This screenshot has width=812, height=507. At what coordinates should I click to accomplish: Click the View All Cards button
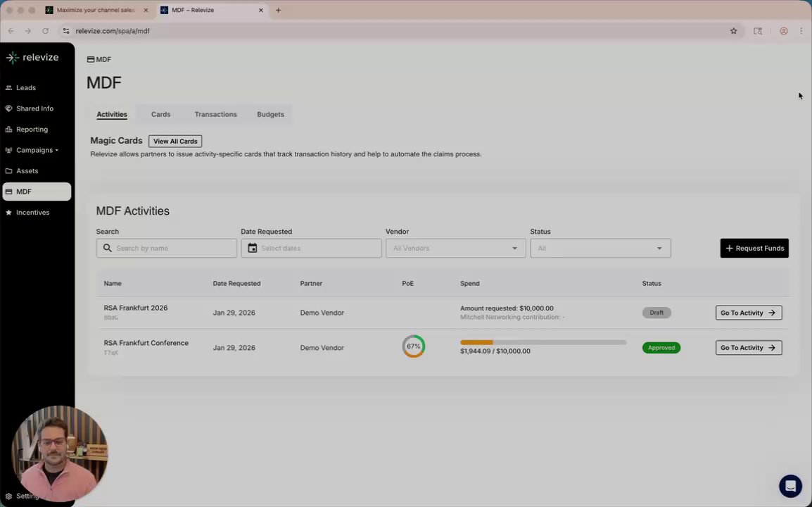click(175, 141)
